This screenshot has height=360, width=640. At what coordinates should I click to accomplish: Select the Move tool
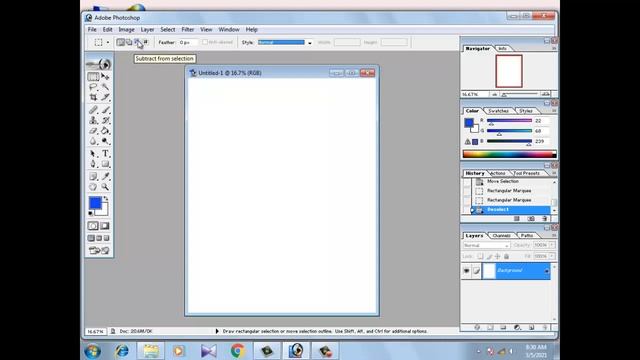105,77
